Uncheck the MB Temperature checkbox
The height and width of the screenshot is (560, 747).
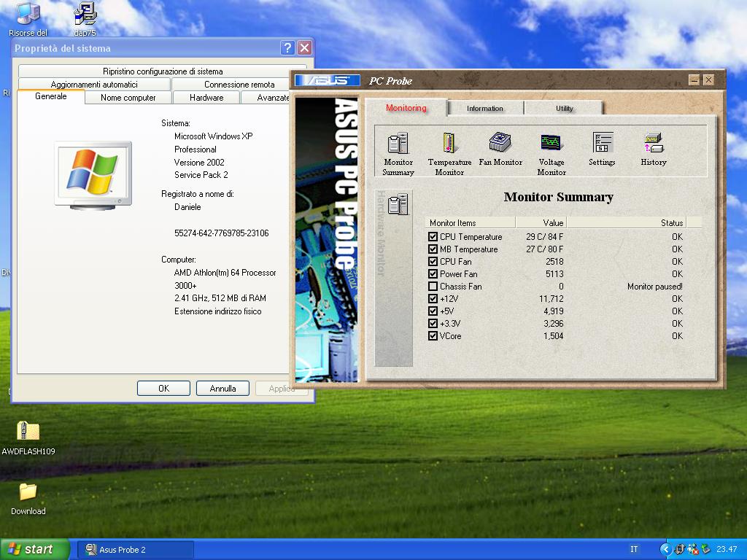[433, 249]
